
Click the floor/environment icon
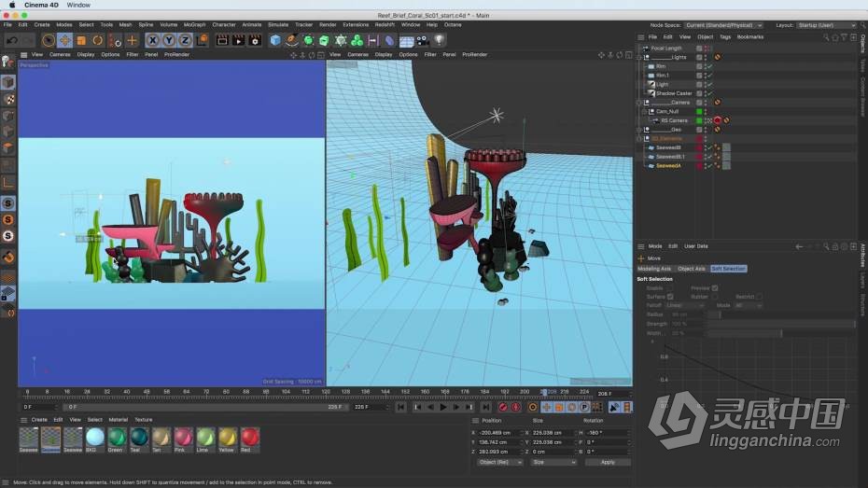406,41
